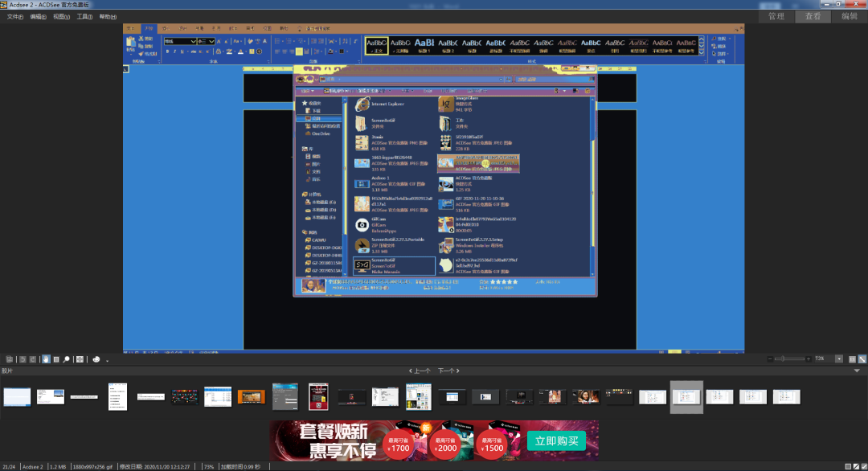Image resolution: width=868 pixels, height=471 pixels.
Task: Click the 73% entry in status bar
Action: tap(209, 466)
